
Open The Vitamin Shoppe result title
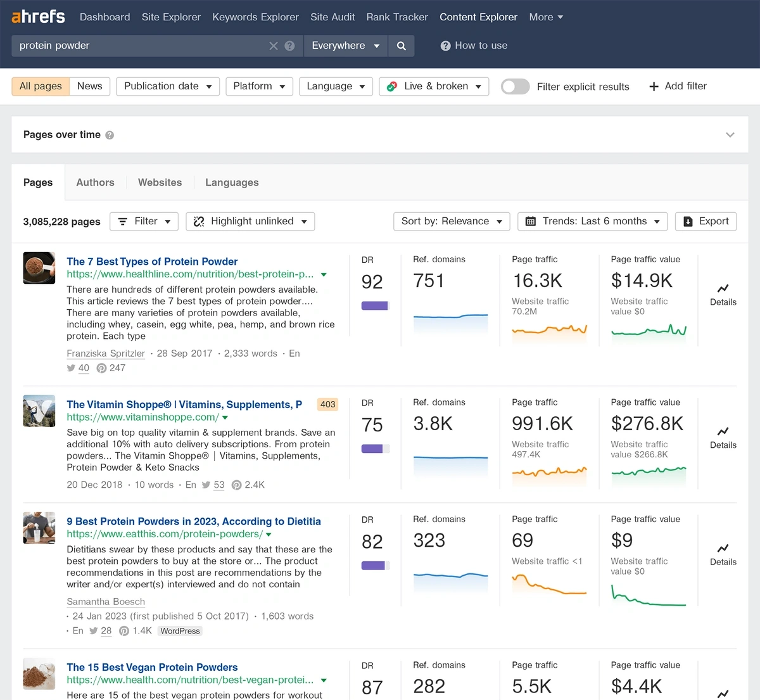184,405
